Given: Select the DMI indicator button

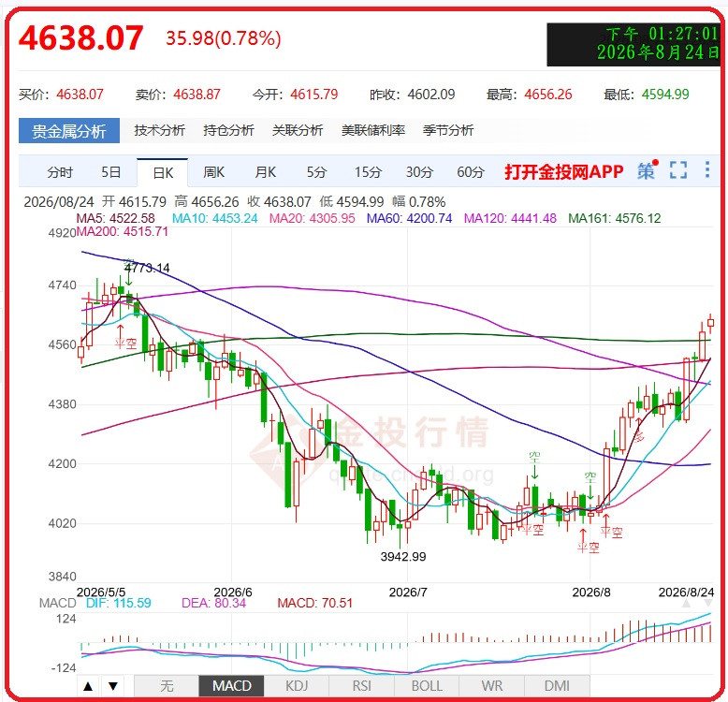Looking at the screenshot, I should pyautogui.click(x=557, y=686).
